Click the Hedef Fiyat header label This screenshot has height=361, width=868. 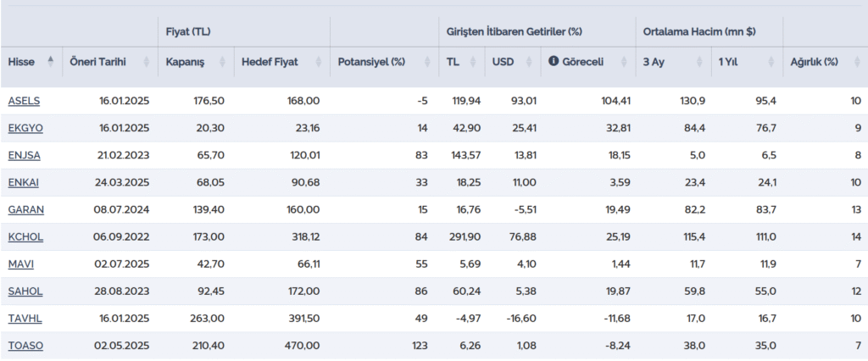[x=270, y=62]
